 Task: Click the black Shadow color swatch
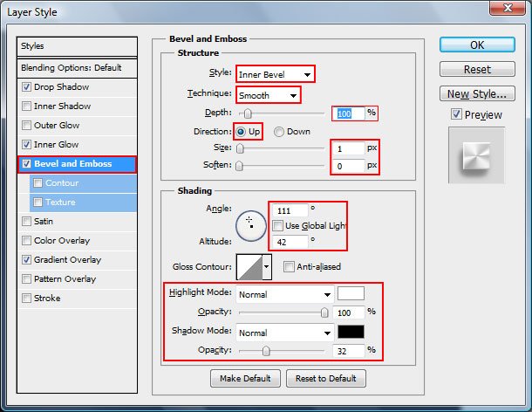point(351,332)
